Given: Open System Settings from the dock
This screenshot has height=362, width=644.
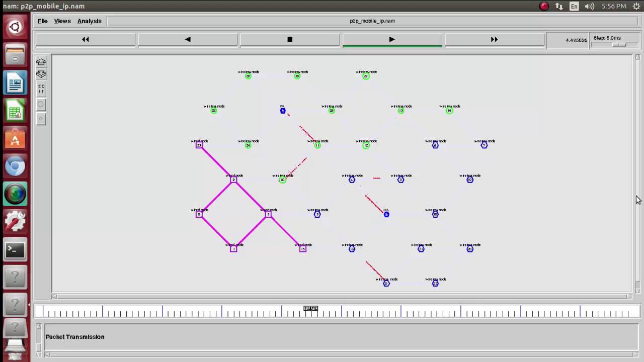Looking at the screenshot, I should pyautogui.click(x=15, y=222).
